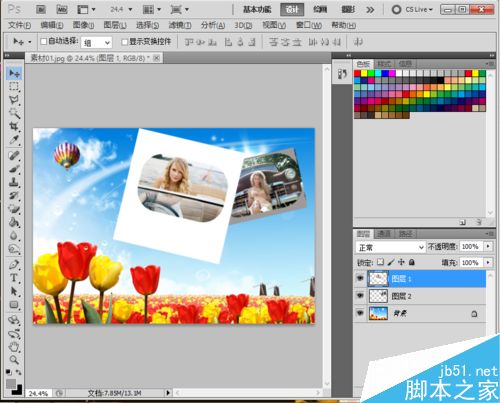The image size is (500, 403).
Task: Launch Bridge from the application bar
Action: pos(41,10)
